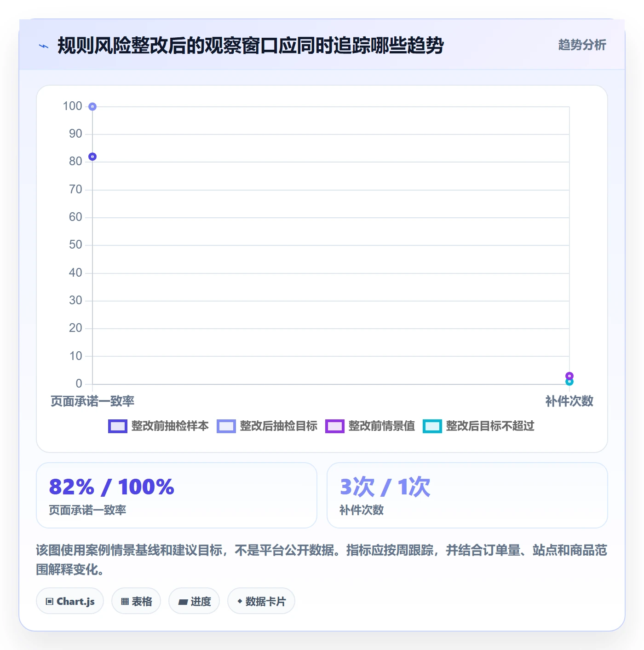The image size is (644, 650).
Task: Click the lightning icon beside the title
Action: tap(44, 46)
